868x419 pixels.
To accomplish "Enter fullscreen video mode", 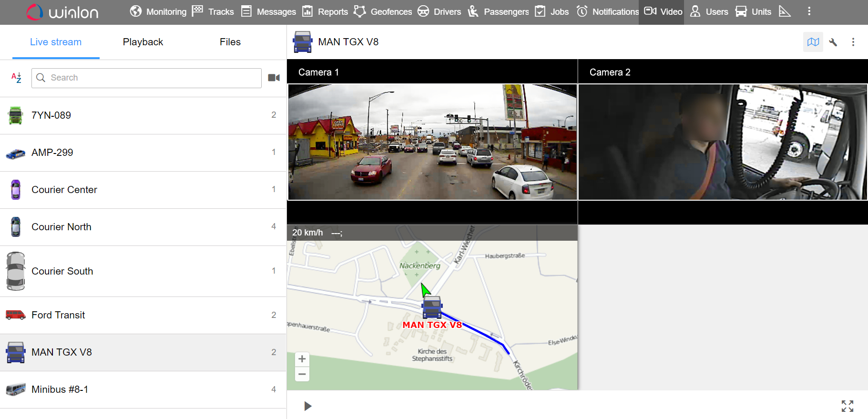I will (848, 406).
